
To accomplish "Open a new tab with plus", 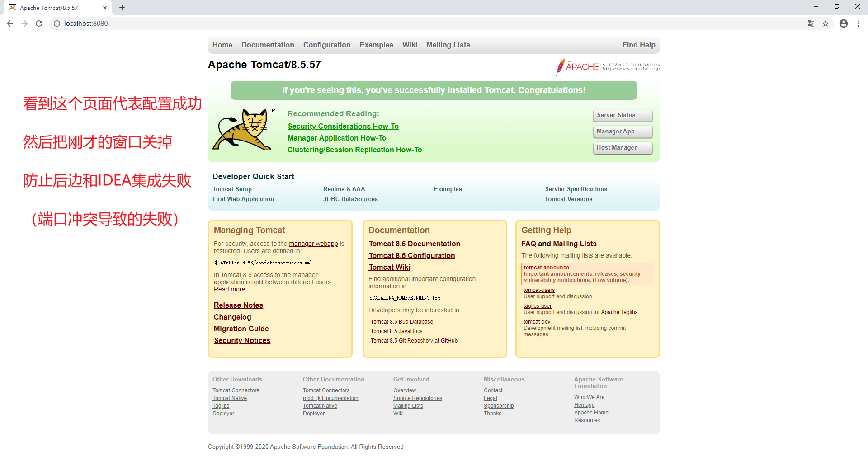I will [122, 8].
